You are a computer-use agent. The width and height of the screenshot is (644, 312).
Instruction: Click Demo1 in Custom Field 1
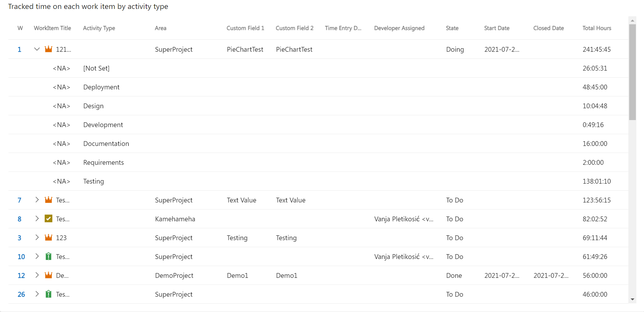tap(237, 276)
